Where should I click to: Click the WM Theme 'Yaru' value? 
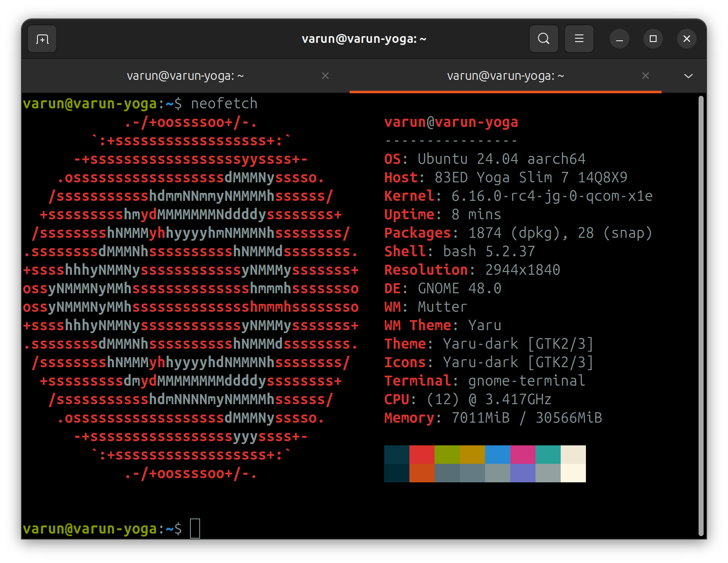[485, 326]
